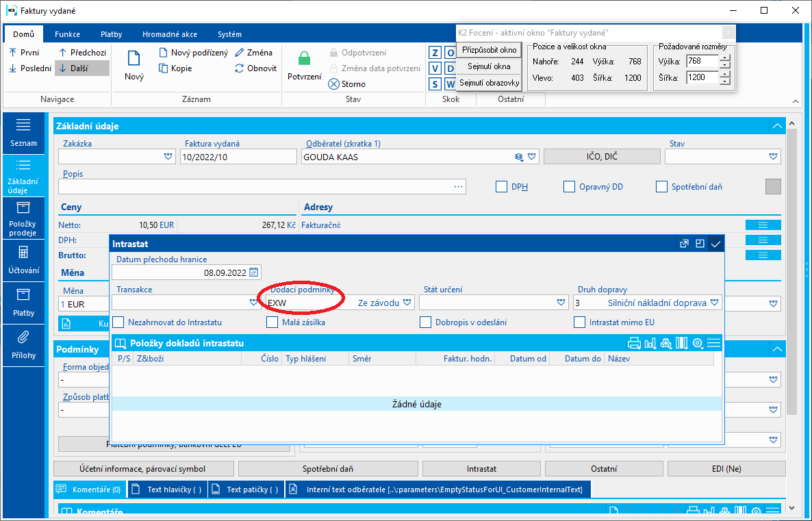This screenshot has height=521, width=812.
Task: Open binoculars search in intrastat items
Action: (666, 343)
